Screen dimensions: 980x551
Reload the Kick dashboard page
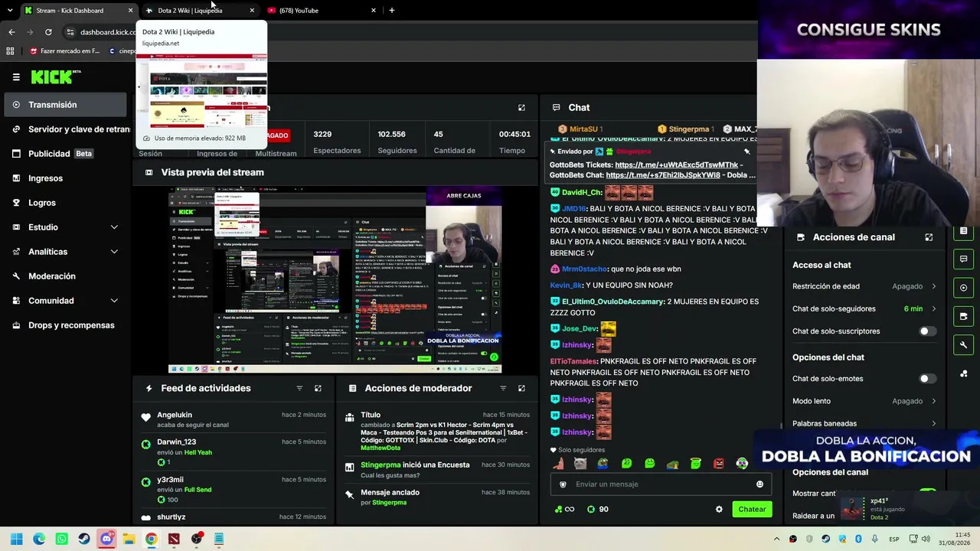(48, 32)
